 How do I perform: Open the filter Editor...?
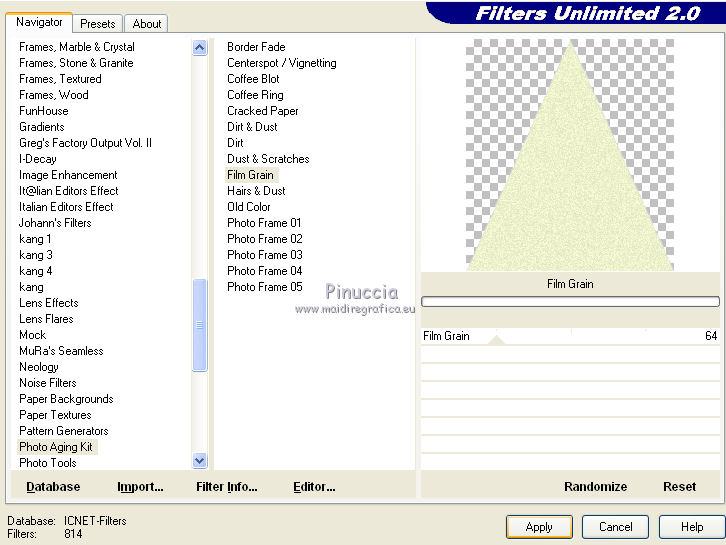314,487
